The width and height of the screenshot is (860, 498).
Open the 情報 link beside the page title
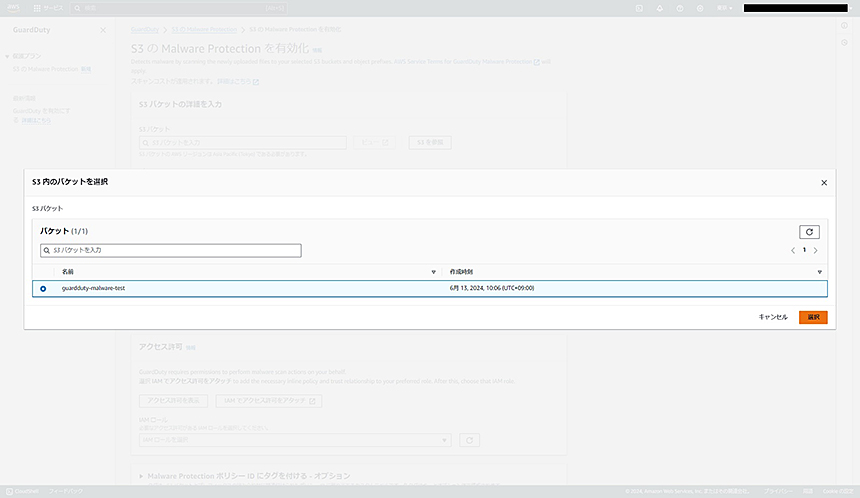pyautogui.click(x=317, y=50)
